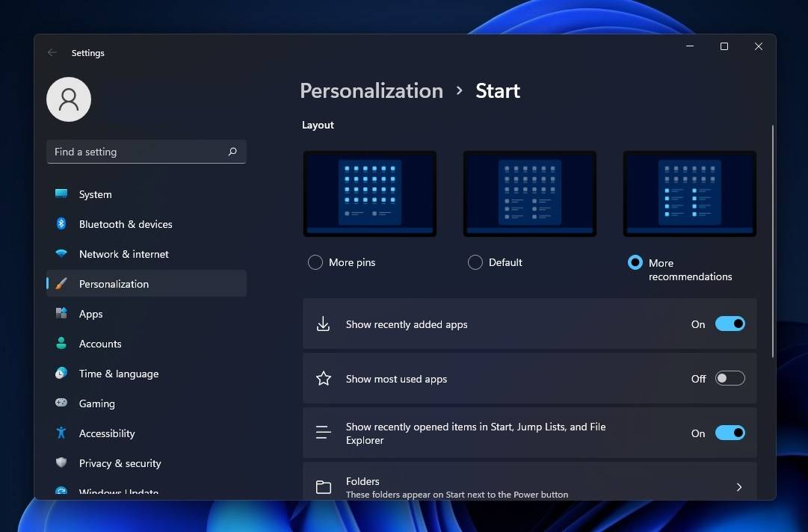Choose the Default Start layout
The height and width of the screenshot is (532, 808).
tap(475, 262)
